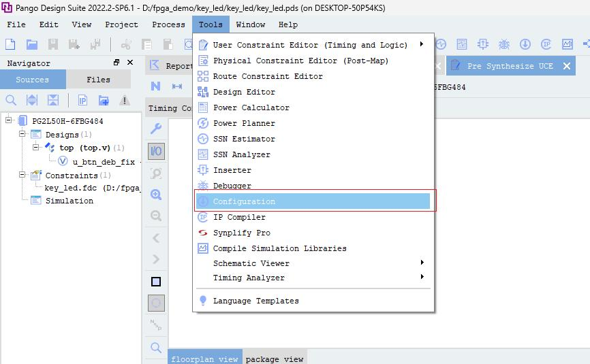The image size is (590, 364).
Task: Open the File menu
Action: [x=16, y=24]
